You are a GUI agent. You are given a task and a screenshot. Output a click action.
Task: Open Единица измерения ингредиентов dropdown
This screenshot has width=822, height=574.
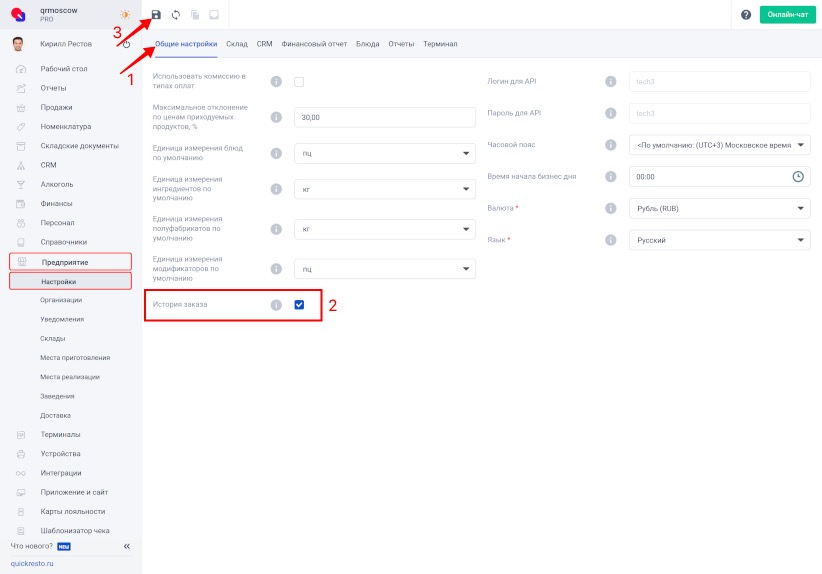point(385,189)
